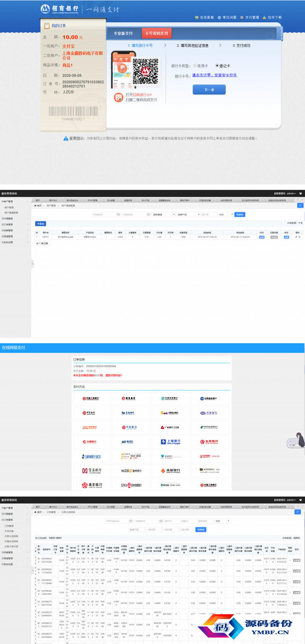Click the 下一步 button

coord(209,90)
